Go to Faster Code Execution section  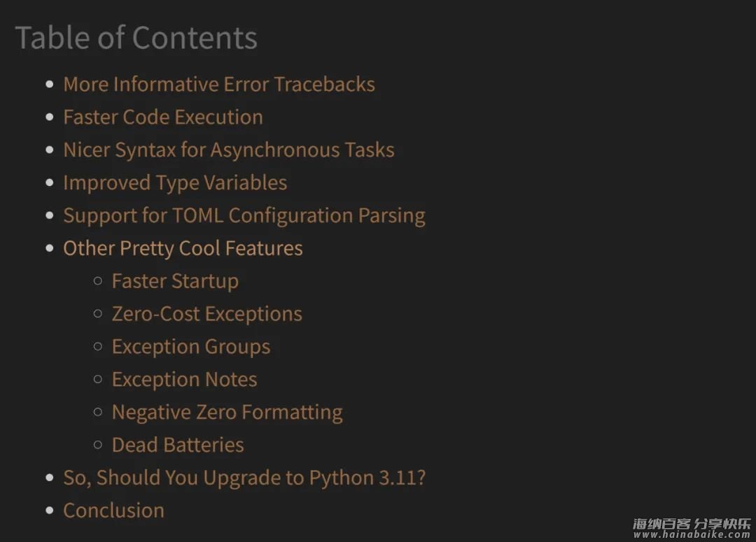point(163,117)
